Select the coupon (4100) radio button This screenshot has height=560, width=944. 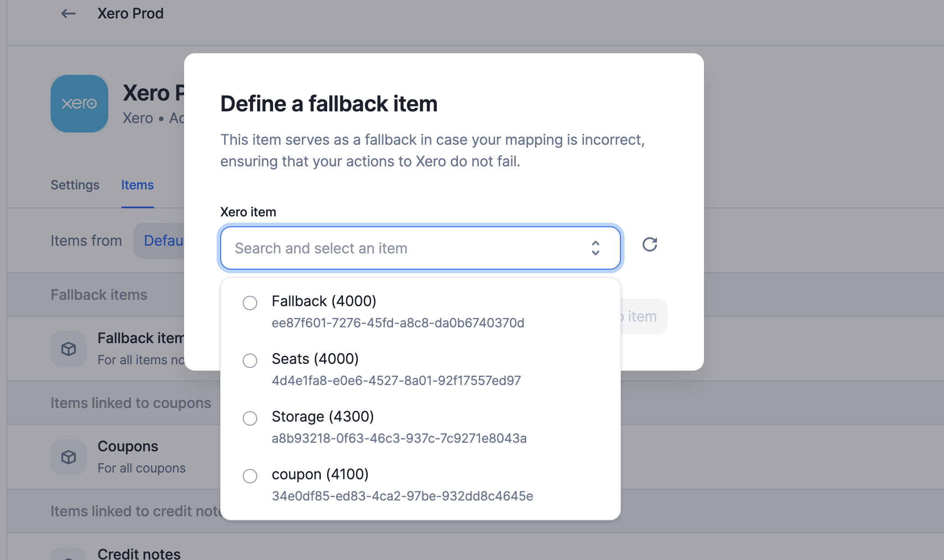click(x=250, y=476)
